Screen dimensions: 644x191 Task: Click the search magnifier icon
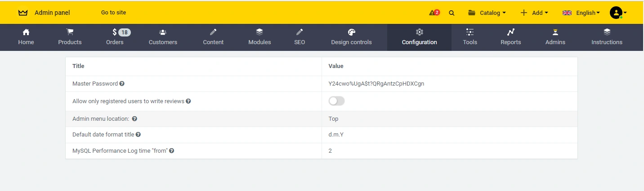click(452, 13)
